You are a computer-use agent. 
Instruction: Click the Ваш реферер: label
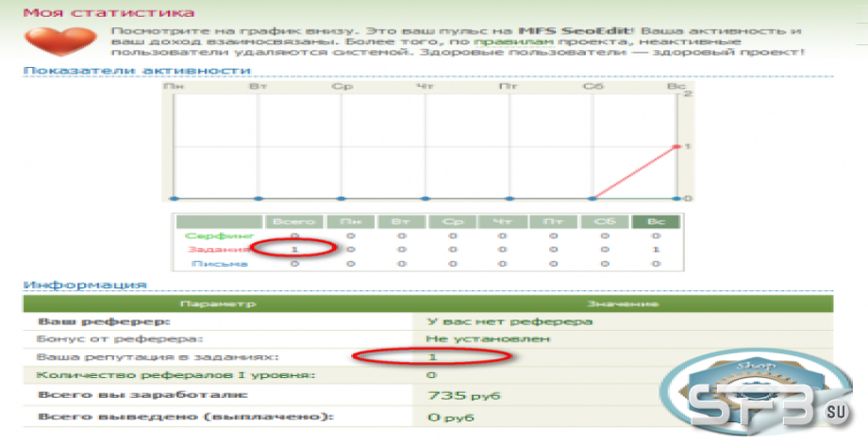(x=104, y=321)
